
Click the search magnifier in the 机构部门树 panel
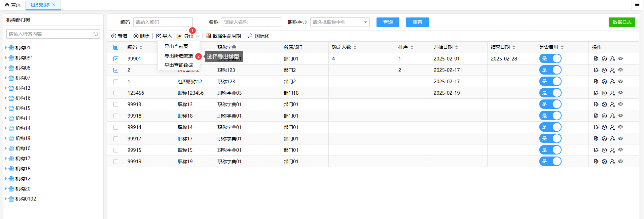point(96,34)
